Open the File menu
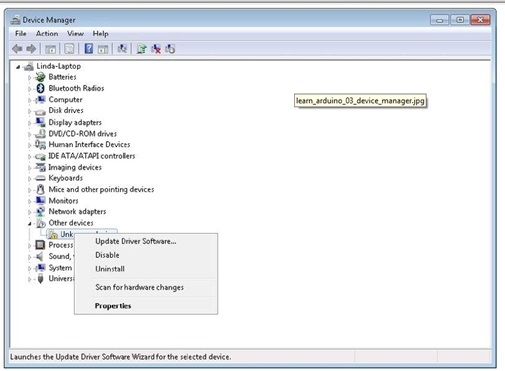Screen dimensions: 505x371 21,34
